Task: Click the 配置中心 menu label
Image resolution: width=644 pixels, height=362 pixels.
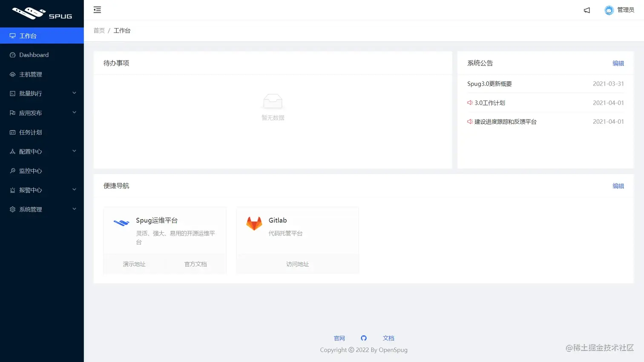Action: tap(31, 151)
